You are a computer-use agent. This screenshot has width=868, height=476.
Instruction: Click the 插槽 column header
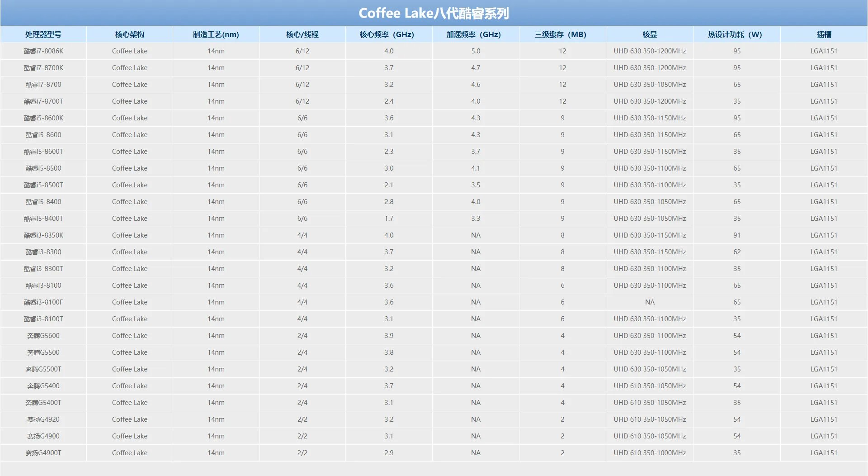point(824,34)
